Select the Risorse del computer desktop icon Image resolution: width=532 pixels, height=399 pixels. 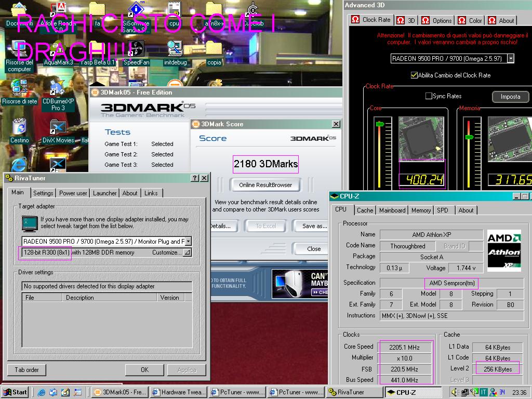(x=19, y=56)
